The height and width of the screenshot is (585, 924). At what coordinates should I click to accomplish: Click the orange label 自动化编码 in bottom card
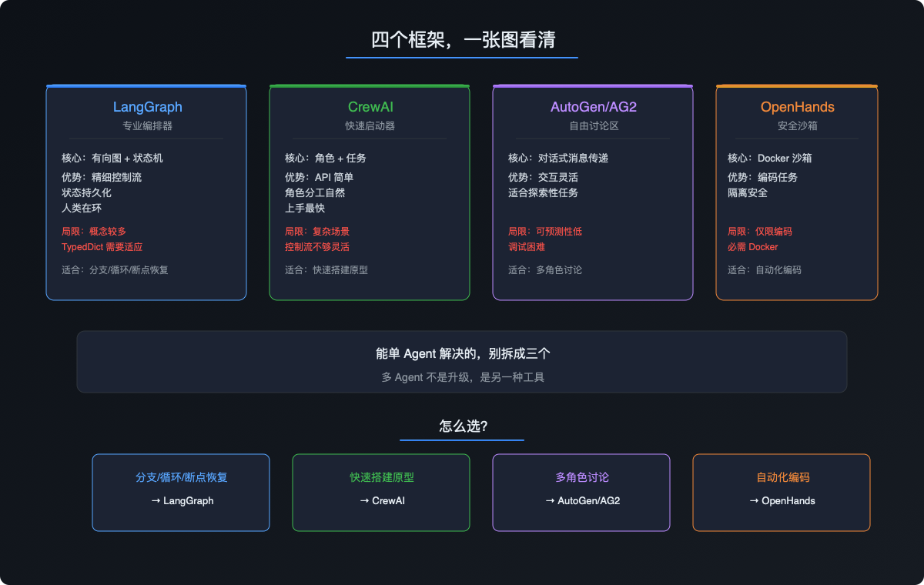[x=782, y=477]
